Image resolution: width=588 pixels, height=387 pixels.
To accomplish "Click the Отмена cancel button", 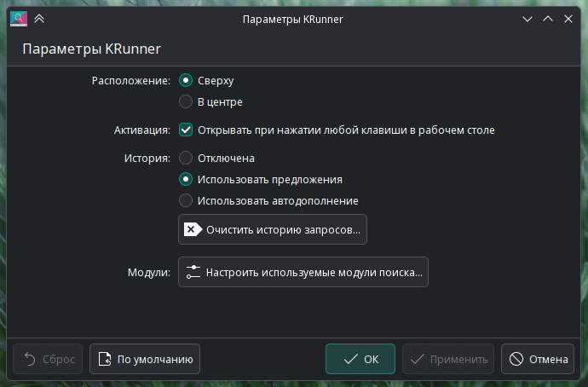I will pos(538,359).
